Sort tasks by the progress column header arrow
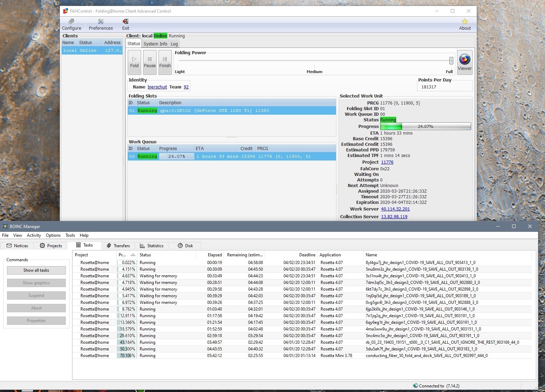The width and height of the screenshot is (545, 392). click(133, 255)
